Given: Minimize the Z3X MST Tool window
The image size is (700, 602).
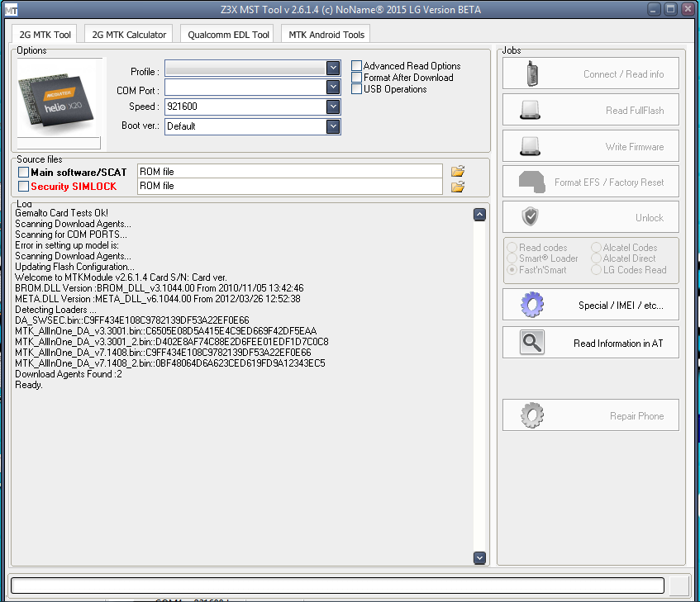Looking at the screenshot, I should tap(653, 9).
